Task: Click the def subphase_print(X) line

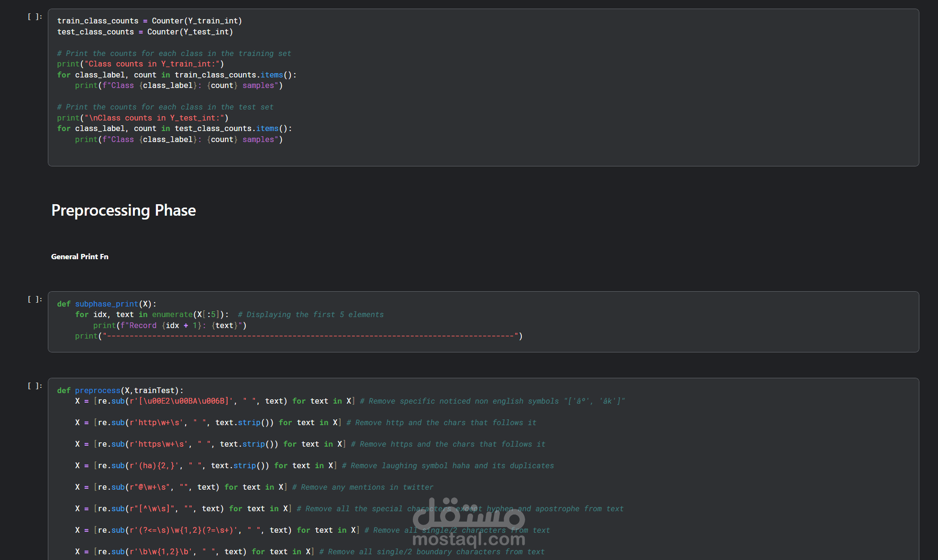Action: (107, 304)
